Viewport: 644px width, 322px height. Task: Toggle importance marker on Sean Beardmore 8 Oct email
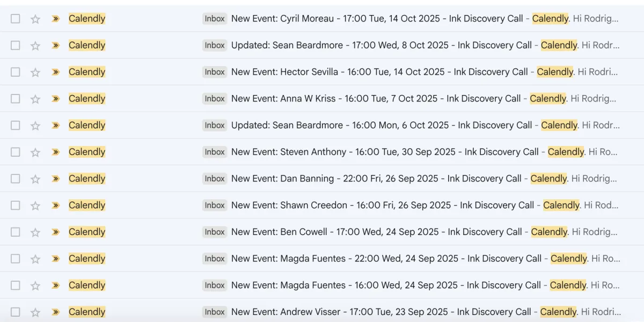click(55, 46)
